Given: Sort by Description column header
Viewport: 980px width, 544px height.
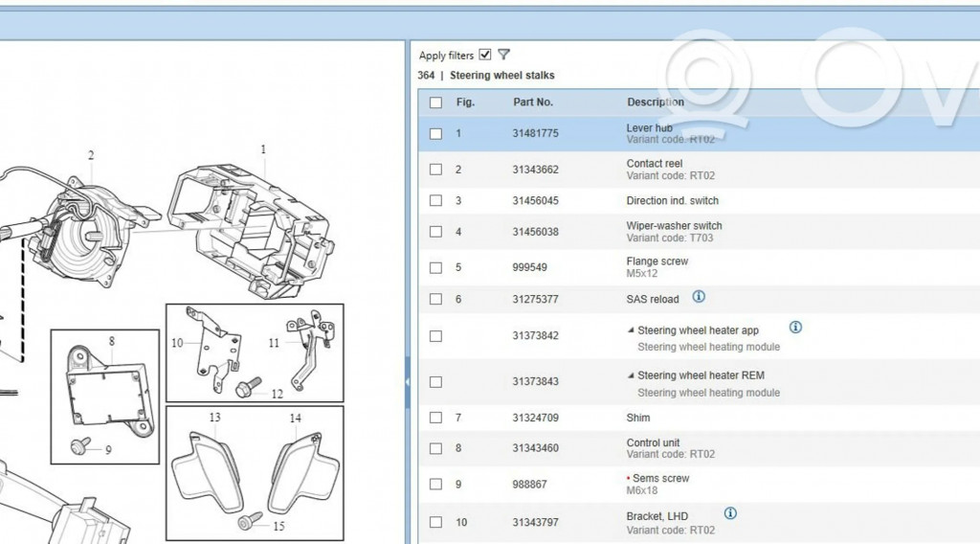Looking at the screenshot, I should [x=656, y=102].
